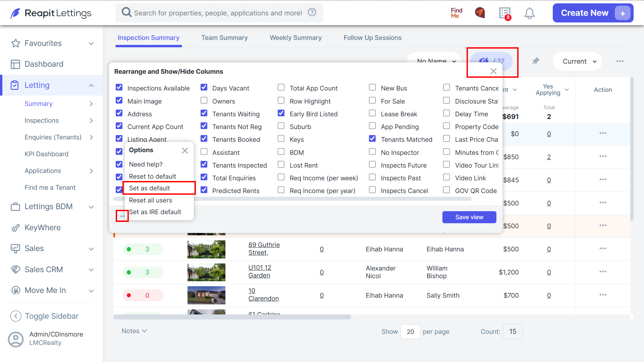This screenshot has height=362, width=644.
Task: Click the Toggle Sidebar arrow icon
Action: click(16, 316)
